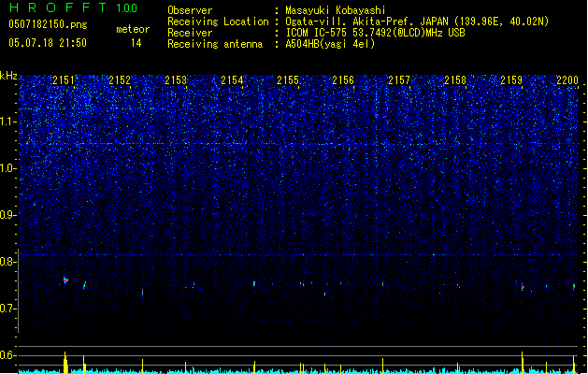
Task: Click the Receiving Location label
Action: pos(218,22)
